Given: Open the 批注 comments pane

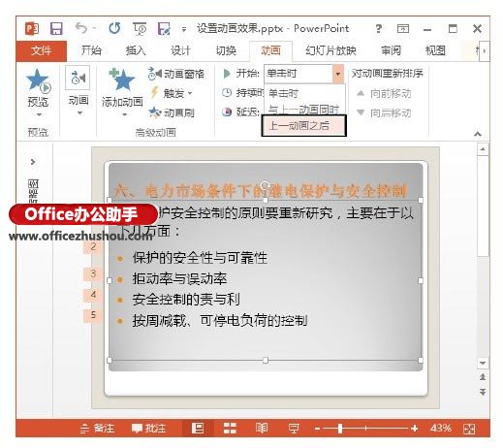Looking at the screenshot, I should [x=148, y=429].
